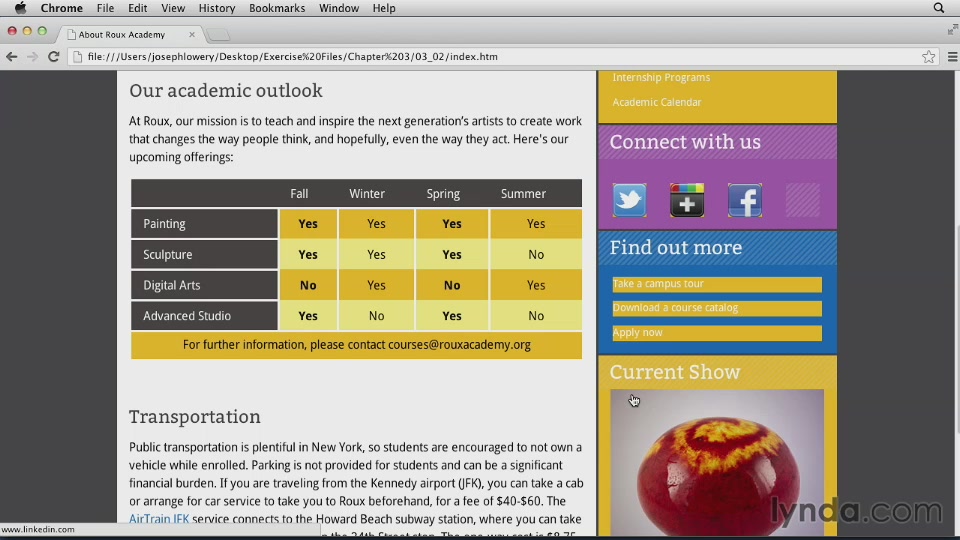Click the browser forward arrow
This screenshot has width=960, height=540.
coord(32,56)
